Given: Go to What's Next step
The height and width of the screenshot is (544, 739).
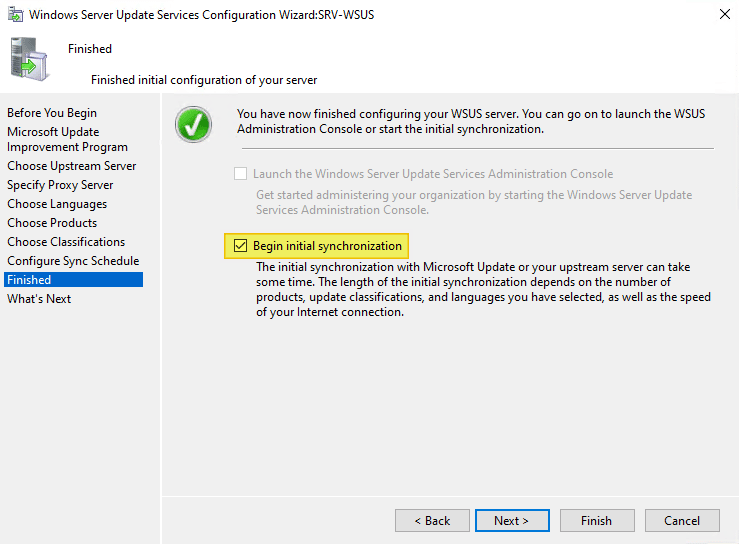Looking at the screenshot, I should tap(39, 299).
